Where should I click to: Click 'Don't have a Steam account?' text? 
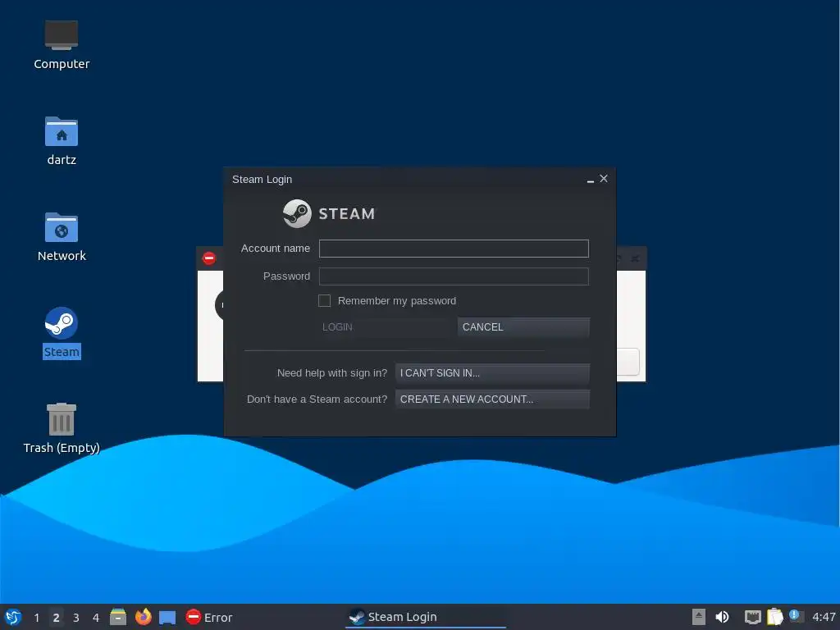[317, 399]
